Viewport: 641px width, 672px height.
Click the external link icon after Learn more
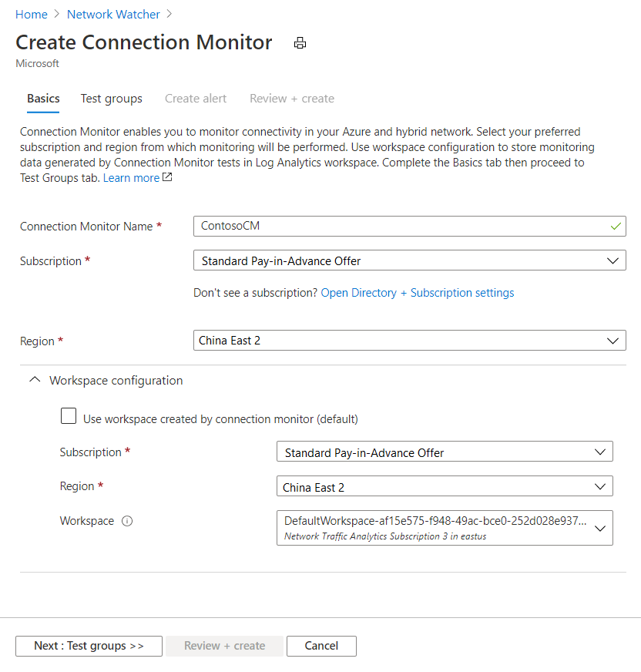point(167,178)
